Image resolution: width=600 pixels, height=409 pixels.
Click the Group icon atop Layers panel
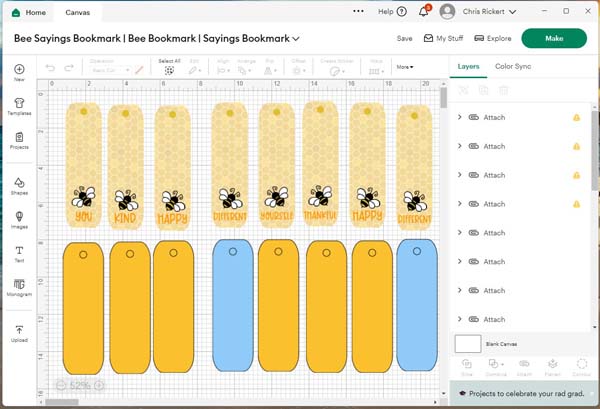click(x=463, y=90)
